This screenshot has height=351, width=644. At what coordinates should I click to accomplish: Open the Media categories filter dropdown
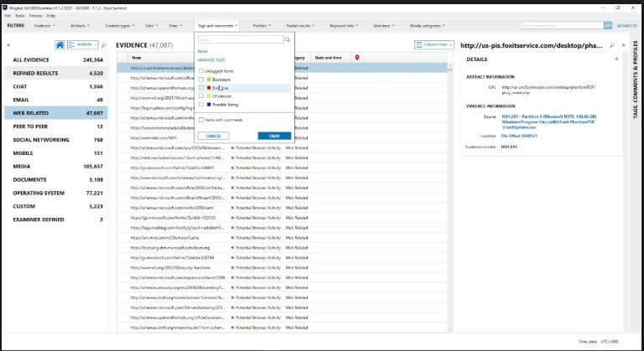coord(427,25)
